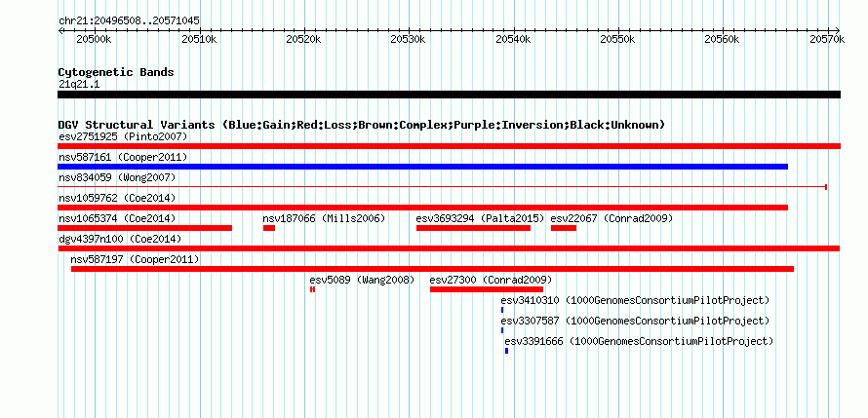Screen dimensions: 868x418
Task: Click the black 21q21.1 cytogenetic band bar
Action: click(449, 95)
